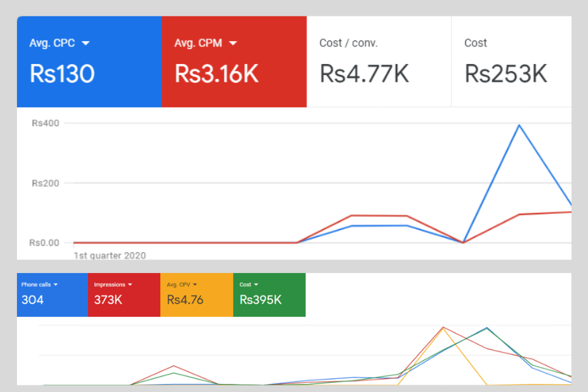Toggle the Phone calls 304 card
This screenshot has width=588, height=392.
52,295
